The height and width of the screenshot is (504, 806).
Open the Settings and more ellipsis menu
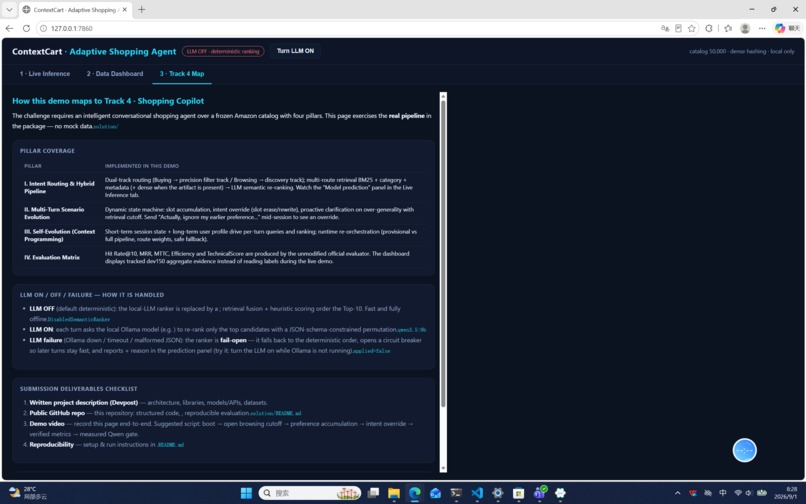[x=762, y=28]
